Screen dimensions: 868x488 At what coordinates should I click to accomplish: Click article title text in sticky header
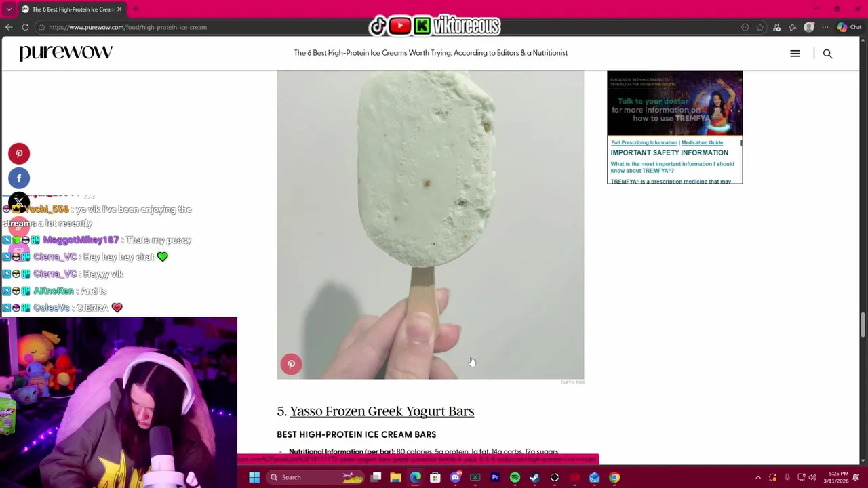click(431, 53)
